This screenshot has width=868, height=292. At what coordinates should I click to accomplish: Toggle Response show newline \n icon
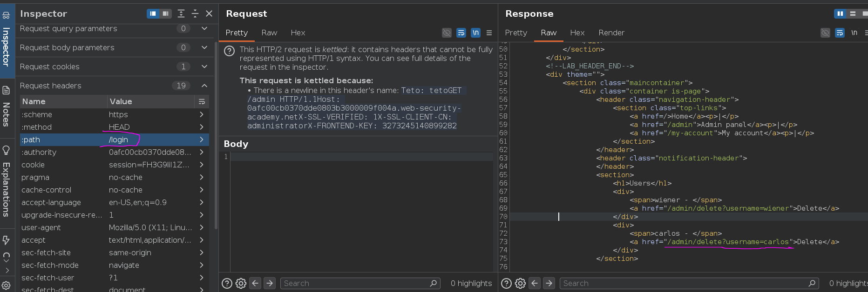[x=854, y=33]
